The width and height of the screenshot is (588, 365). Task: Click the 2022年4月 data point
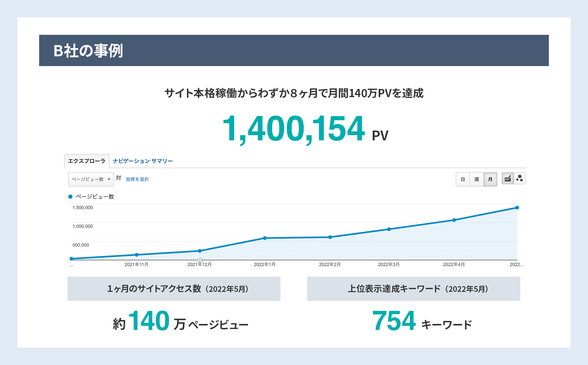(x=454, y=220)
